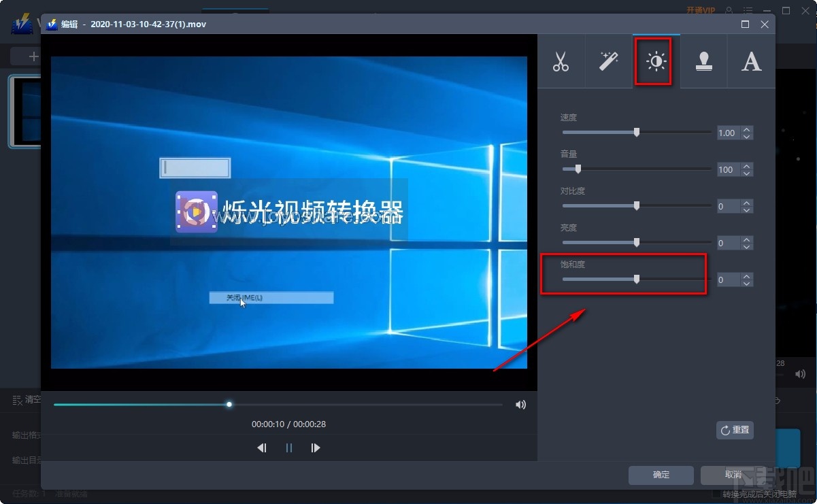817x504 pixels.
Task: Switch to the text overlay A tab
Action: coord(751,61)
